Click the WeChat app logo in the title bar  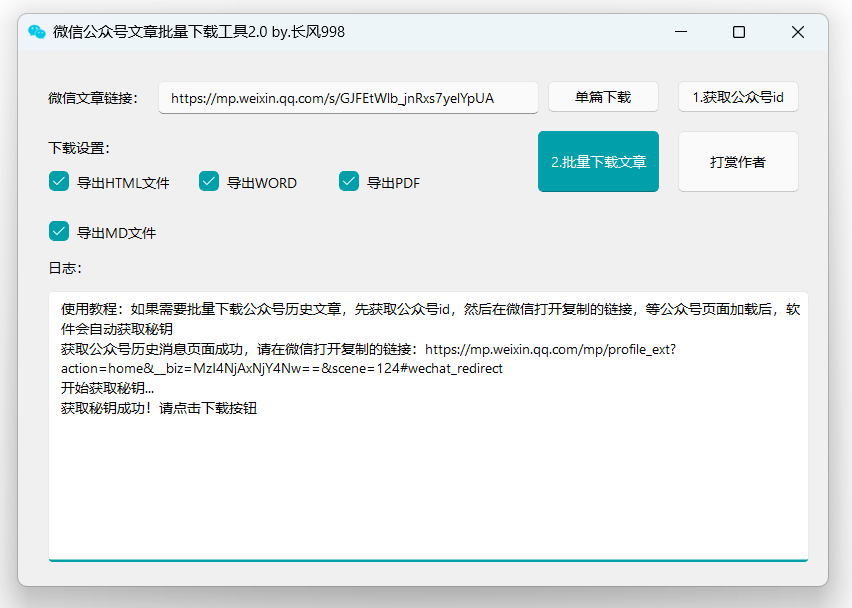(35, 31)
